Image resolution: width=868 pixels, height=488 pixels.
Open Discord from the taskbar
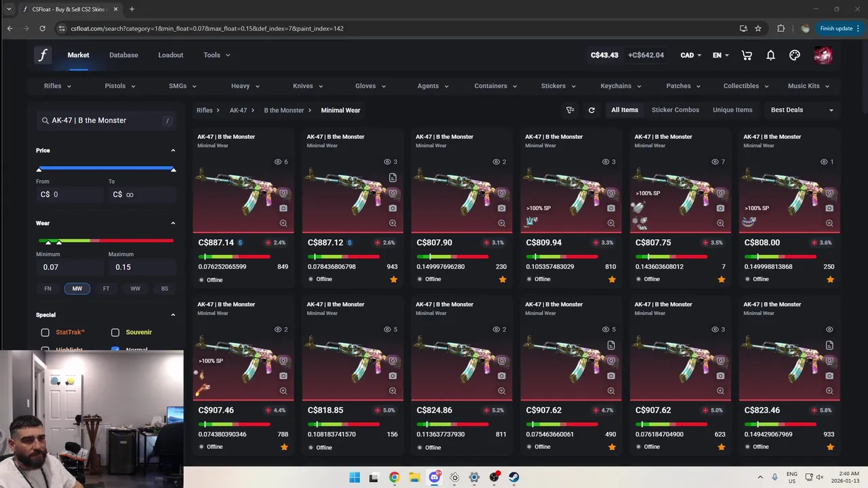tap(435, 477)
